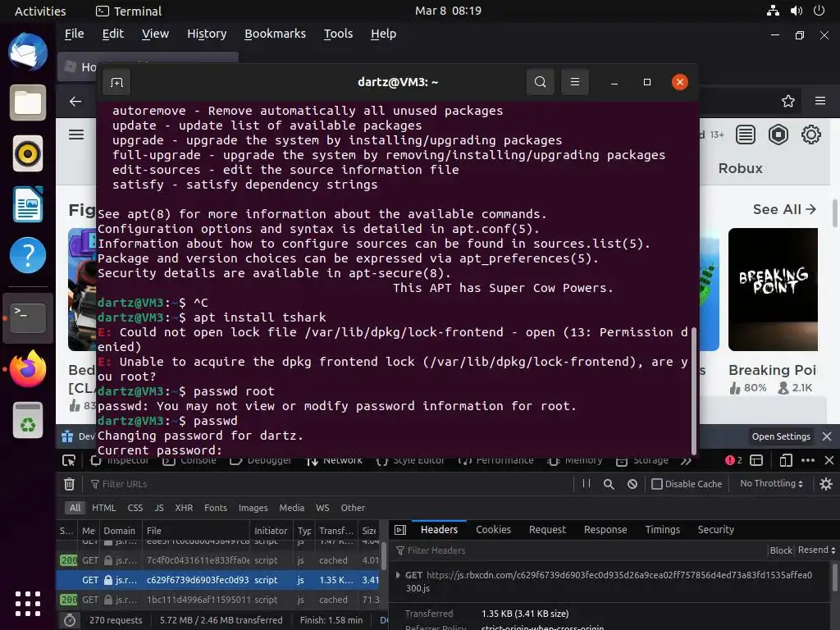
Task: Filter requests by CSS
Action: click(135, 508)
